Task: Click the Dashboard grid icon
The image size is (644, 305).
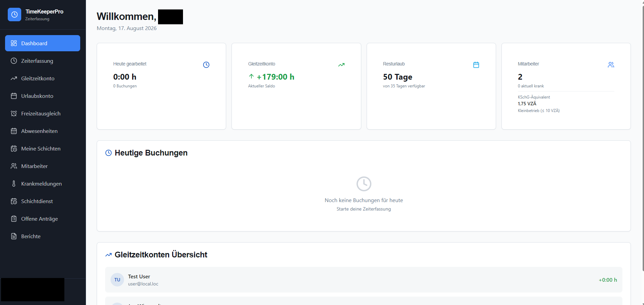Action: pos(14,43)
